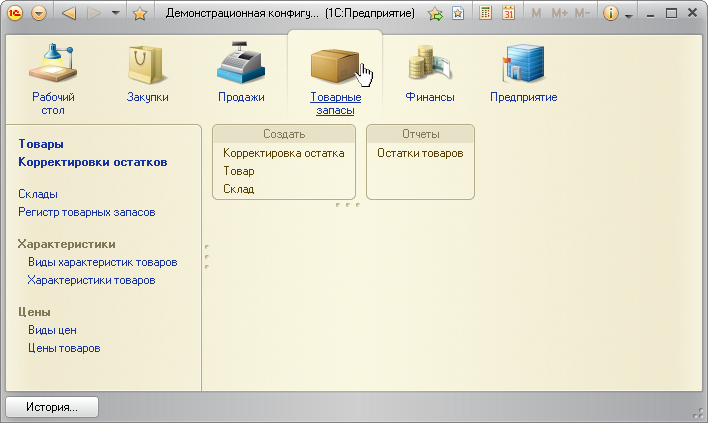Close the 1С:Предприятие window
The width and height of the screenshot is (708, 423).
(x=692, y=13)
